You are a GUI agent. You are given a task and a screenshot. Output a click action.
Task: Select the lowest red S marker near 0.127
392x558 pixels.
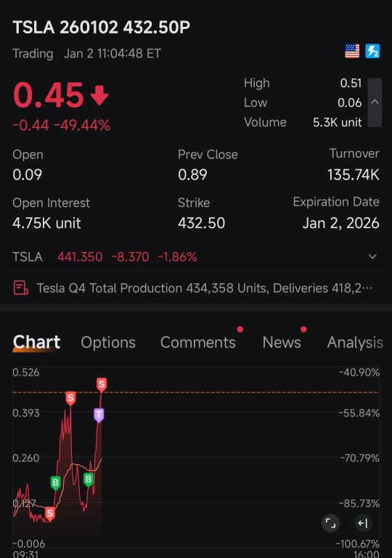50,514
